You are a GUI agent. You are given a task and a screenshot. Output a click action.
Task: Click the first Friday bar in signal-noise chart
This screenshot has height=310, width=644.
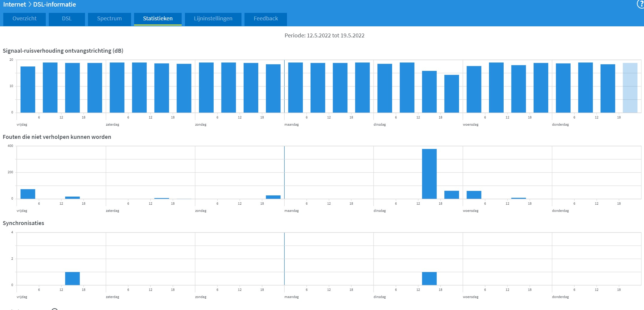[x=28, y=89]
